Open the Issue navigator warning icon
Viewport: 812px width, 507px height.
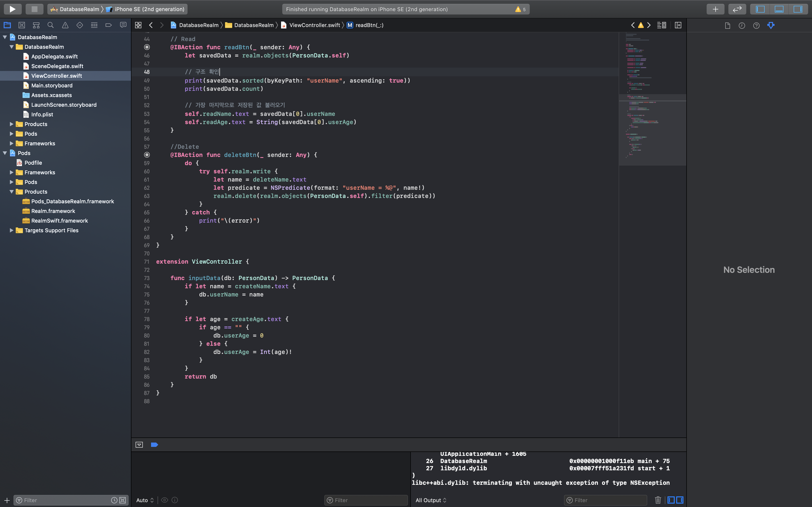tap(65, 25)
